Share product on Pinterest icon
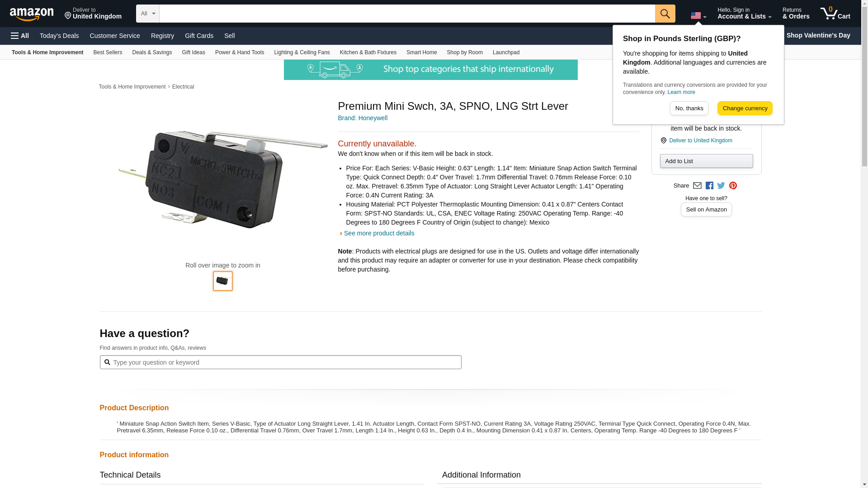The height and width of the screenshot is (488, 868). 733,186
